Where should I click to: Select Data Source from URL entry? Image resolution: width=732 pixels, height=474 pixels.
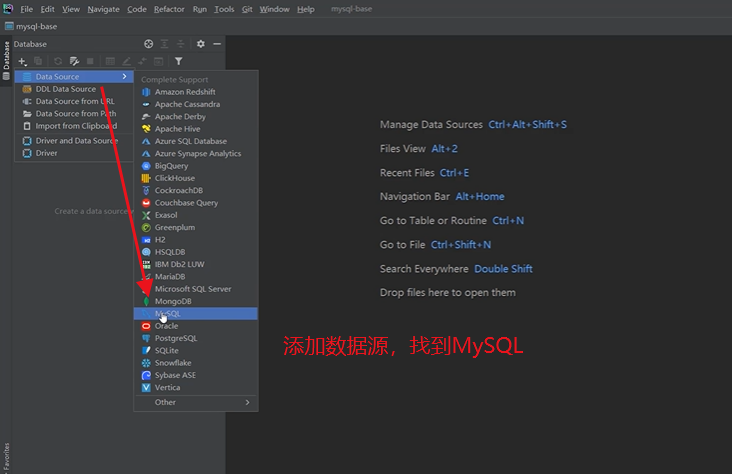pos(74,101)
